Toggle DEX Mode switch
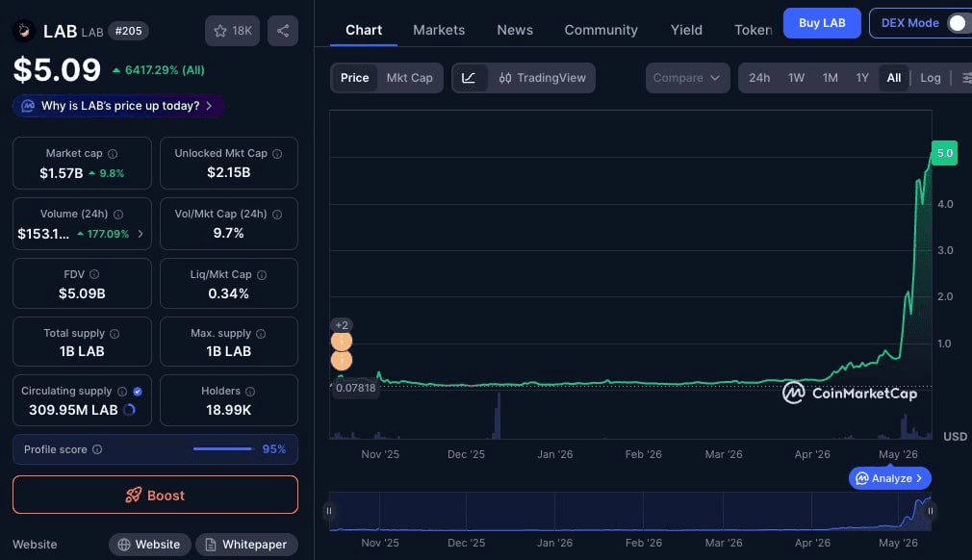972x560 pixels. coord(959,23)
